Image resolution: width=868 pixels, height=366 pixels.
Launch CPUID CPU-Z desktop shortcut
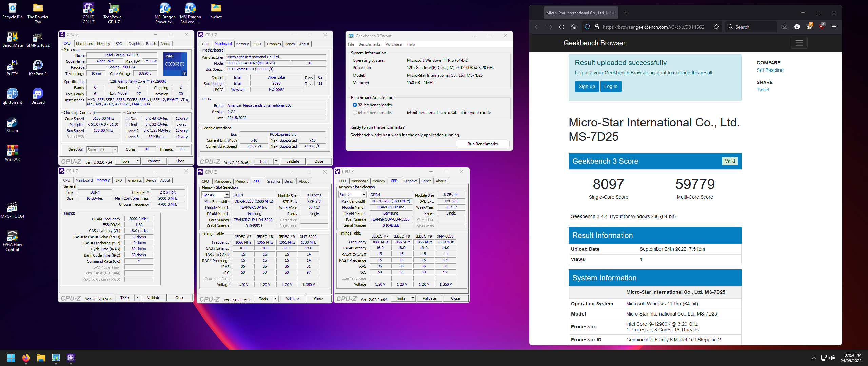pos(88,14)
